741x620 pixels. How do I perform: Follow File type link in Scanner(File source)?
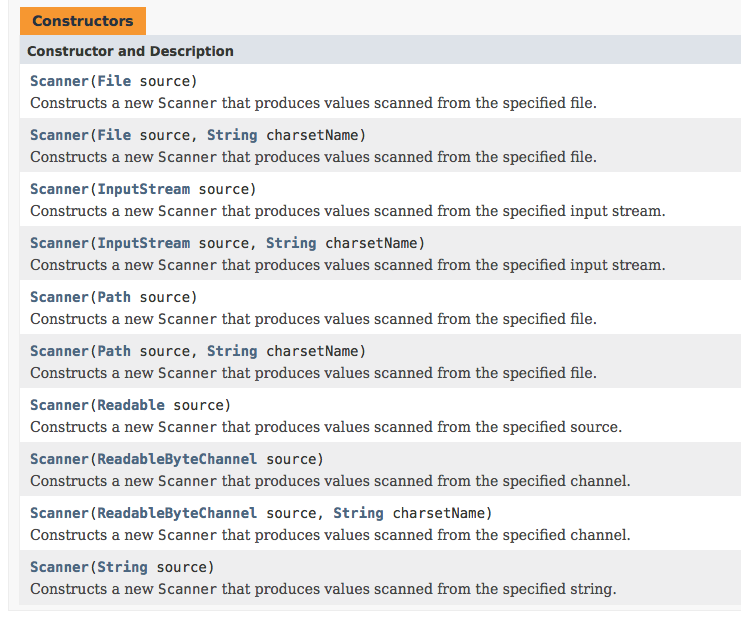[x=114, y=81]
